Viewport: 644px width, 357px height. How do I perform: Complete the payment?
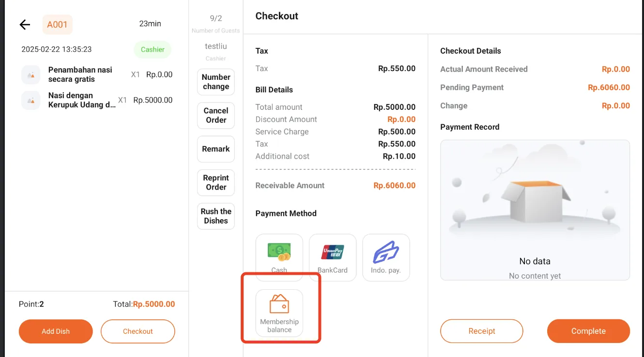click(588, 331)
